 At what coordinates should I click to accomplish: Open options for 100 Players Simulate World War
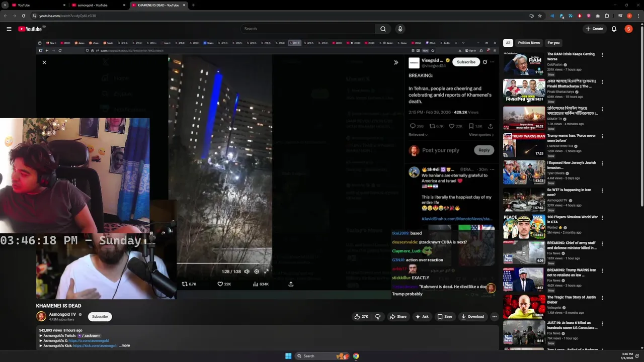(602, 217)
